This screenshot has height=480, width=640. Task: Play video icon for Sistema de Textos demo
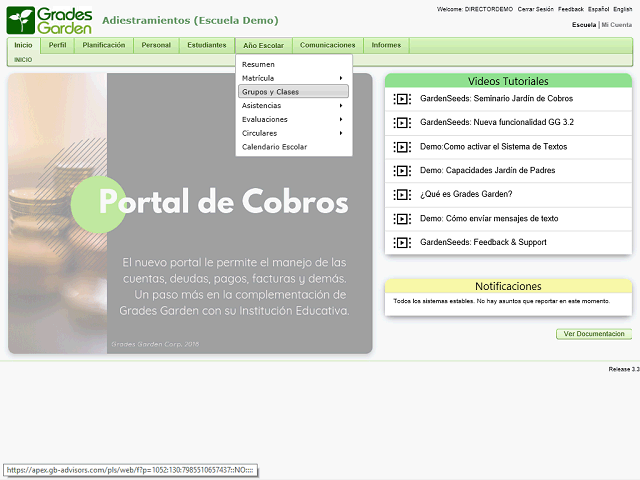402,147
